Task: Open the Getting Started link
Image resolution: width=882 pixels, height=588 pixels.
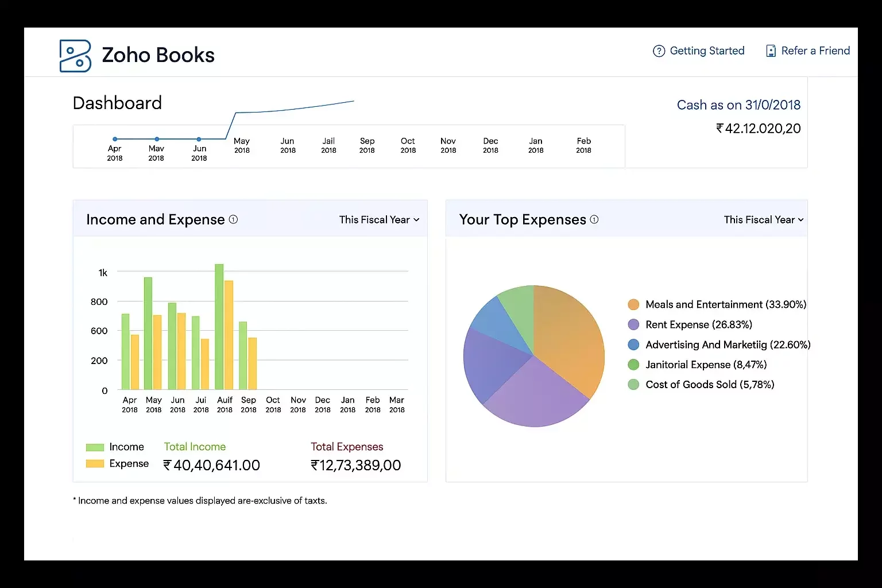Action: [x=707, y=51]
